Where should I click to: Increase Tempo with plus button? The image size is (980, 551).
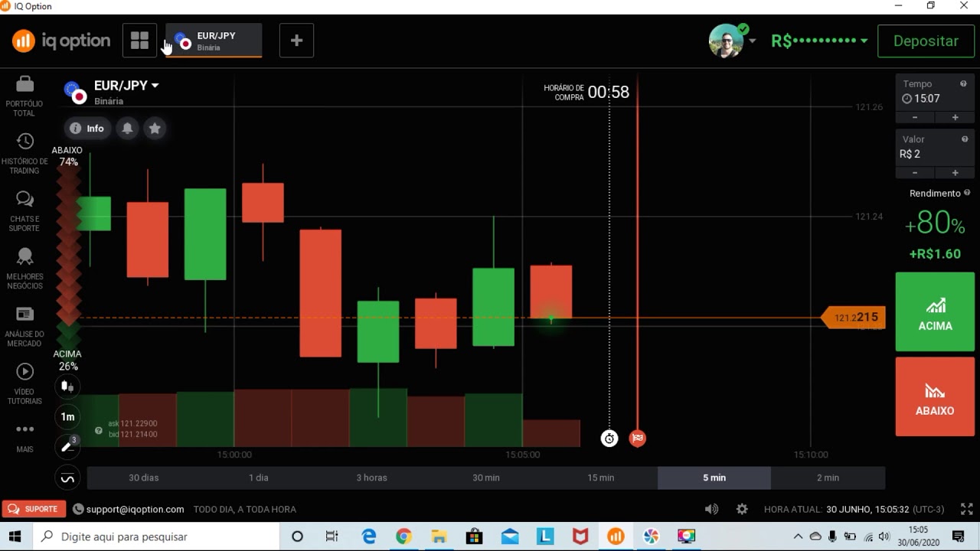(x=955, y=117)
